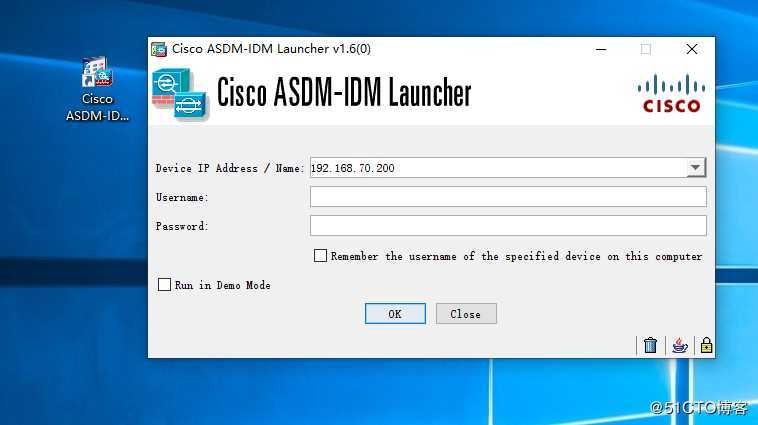
Task: Enable Remember the username checkbox
Action: click(320, 256)
